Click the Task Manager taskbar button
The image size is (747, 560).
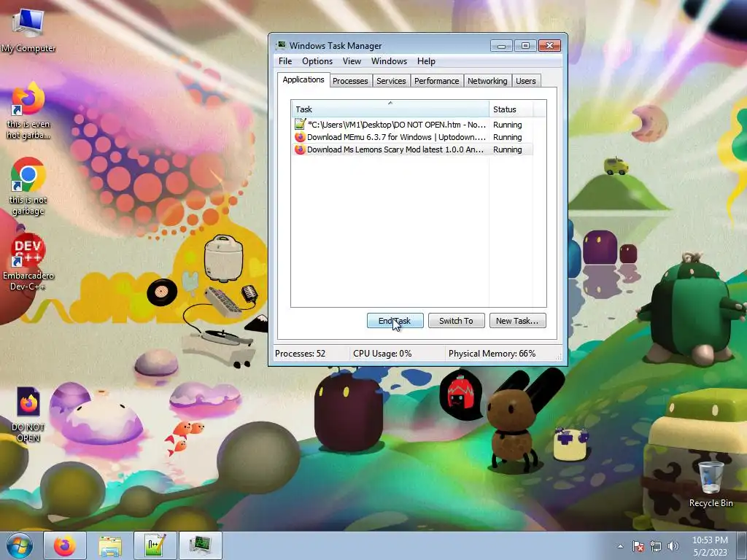click(201, 545)
